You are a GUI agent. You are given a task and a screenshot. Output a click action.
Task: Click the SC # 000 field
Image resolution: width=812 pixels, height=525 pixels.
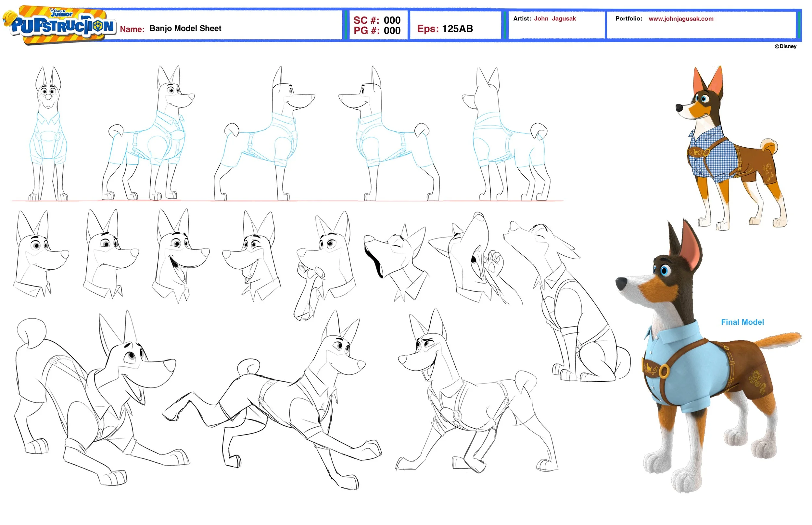click(377, 20)
